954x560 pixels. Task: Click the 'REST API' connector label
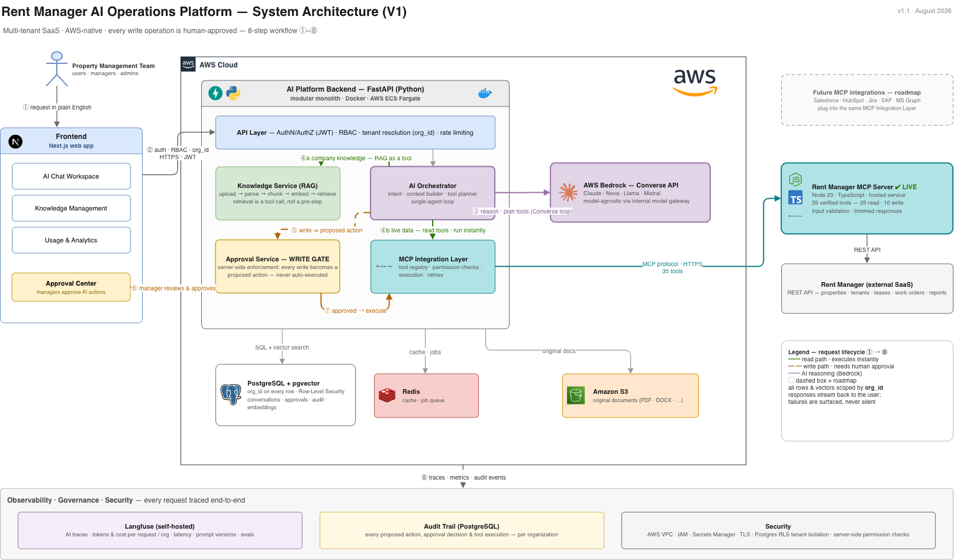pos(867,250)
